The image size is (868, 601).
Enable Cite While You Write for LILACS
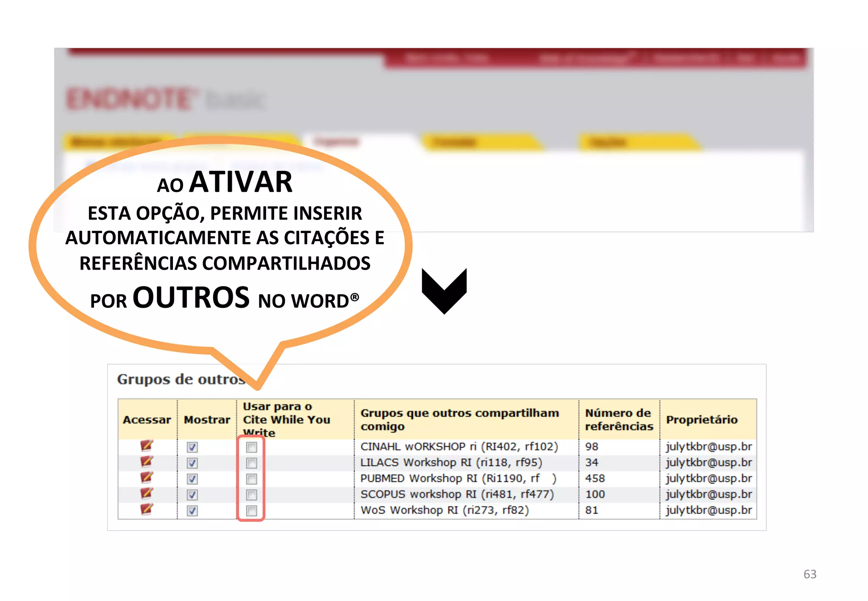tap(251, 463)
